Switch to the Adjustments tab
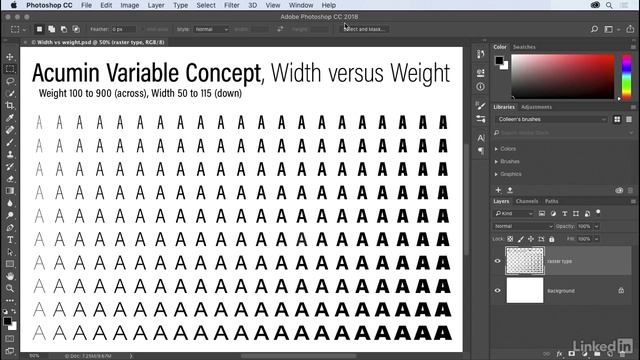640x360 pixels. click(x=536, y=107)
